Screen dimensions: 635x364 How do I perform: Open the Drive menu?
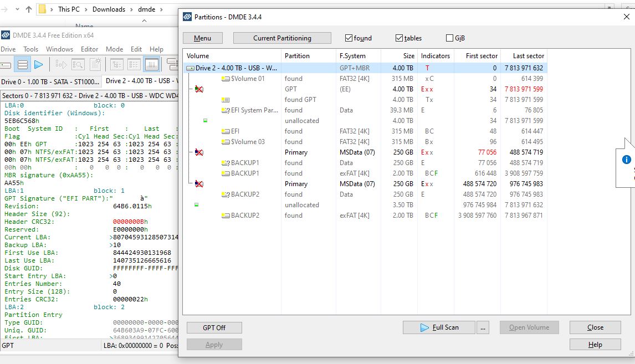click(x=8, y=49)
